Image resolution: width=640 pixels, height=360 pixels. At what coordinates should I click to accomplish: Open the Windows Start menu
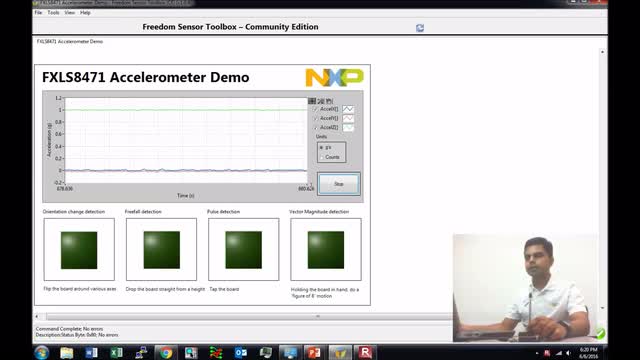click(42, 352)
